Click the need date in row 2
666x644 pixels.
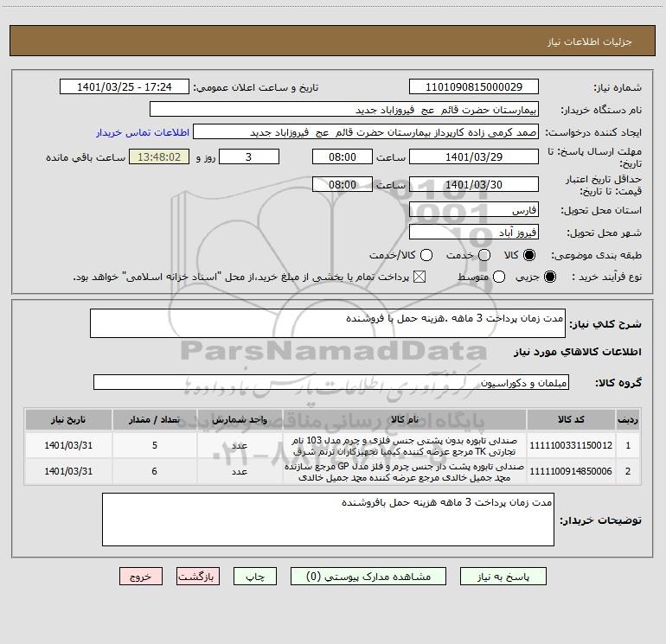pyautogui.click(x=68, y=471)
